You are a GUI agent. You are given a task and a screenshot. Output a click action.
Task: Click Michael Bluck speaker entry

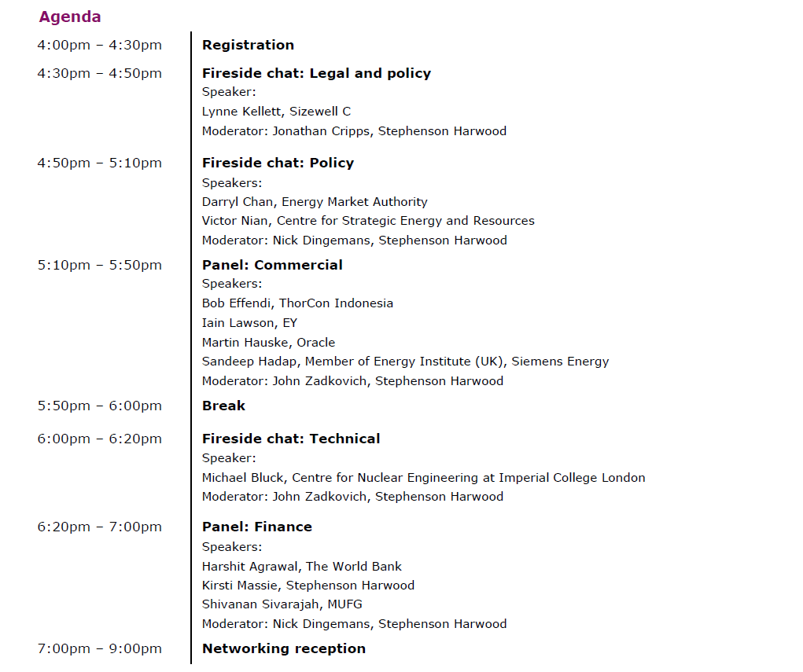click(423, 478)
